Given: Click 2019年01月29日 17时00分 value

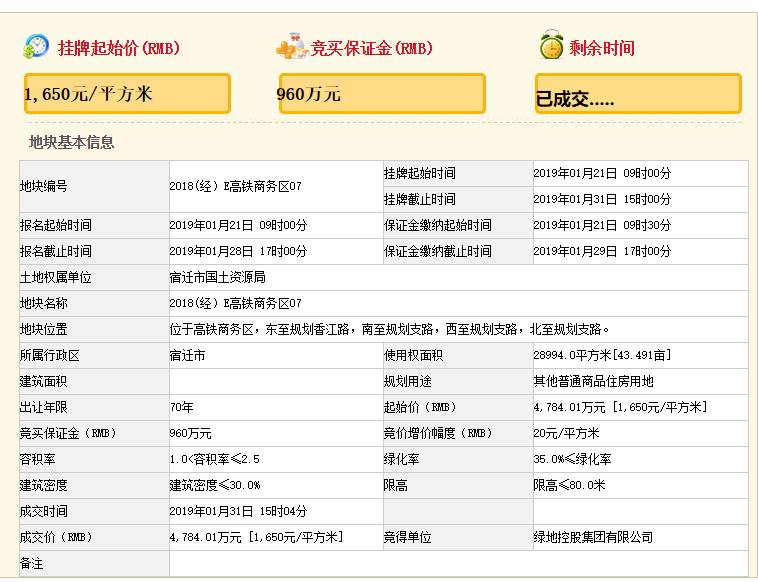Looking at the screenshot, I should 602,251.
